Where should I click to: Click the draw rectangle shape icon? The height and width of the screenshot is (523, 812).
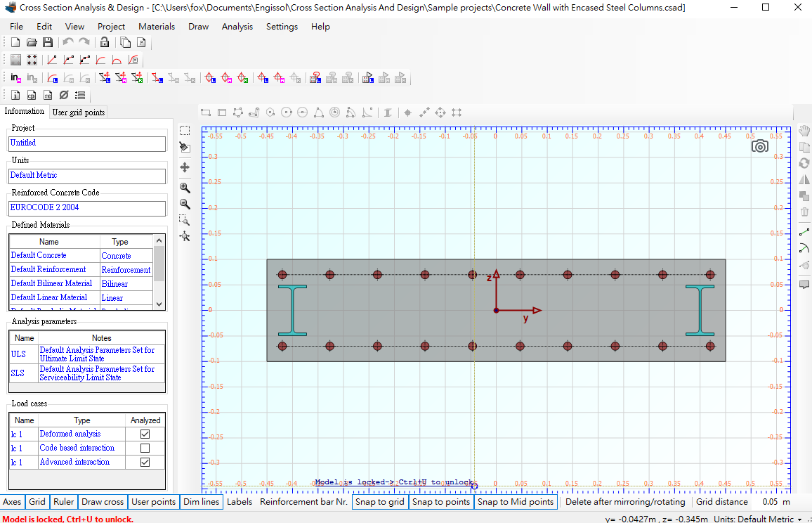tap(206, 112)
